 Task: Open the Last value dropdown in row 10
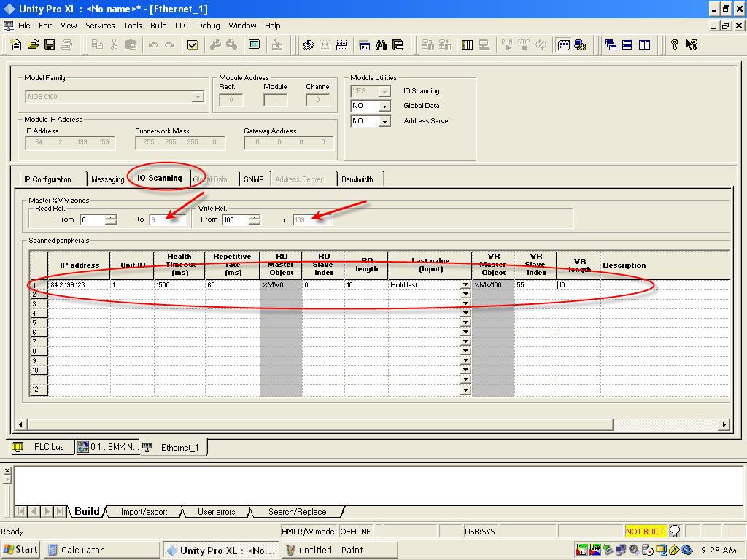[465, 370]
